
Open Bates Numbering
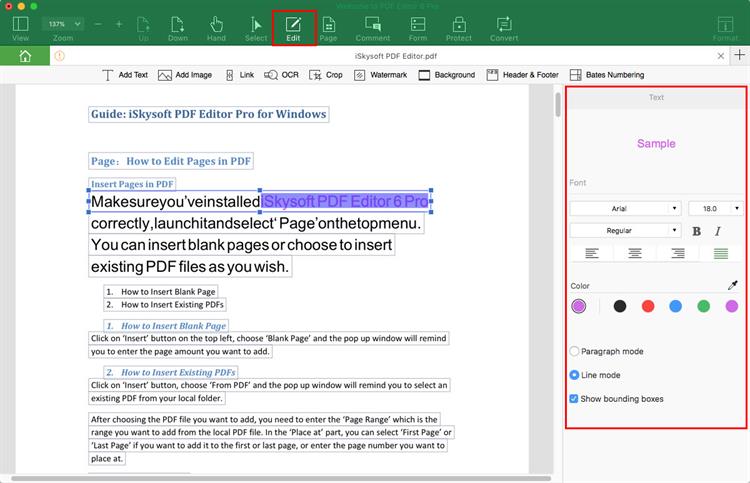607,75
